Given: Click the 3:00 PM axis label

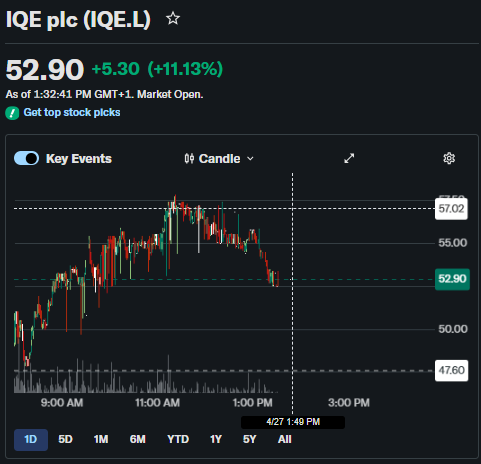Looking at the screenshot, I should (x=349, y=403).
